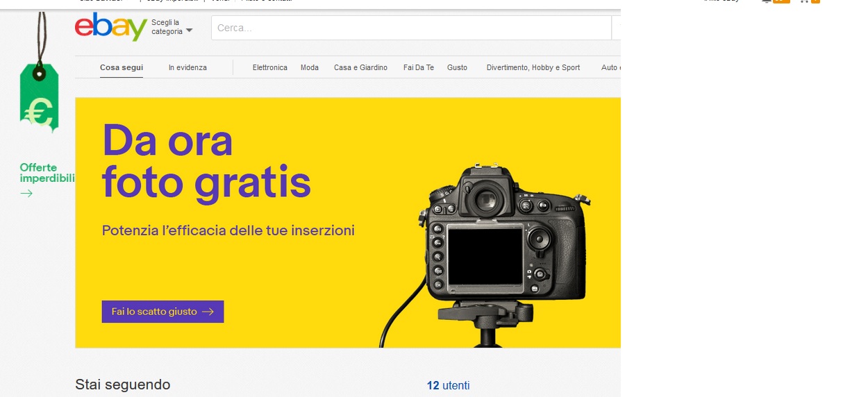Click the Stai seguendo heading

point(123,385)
